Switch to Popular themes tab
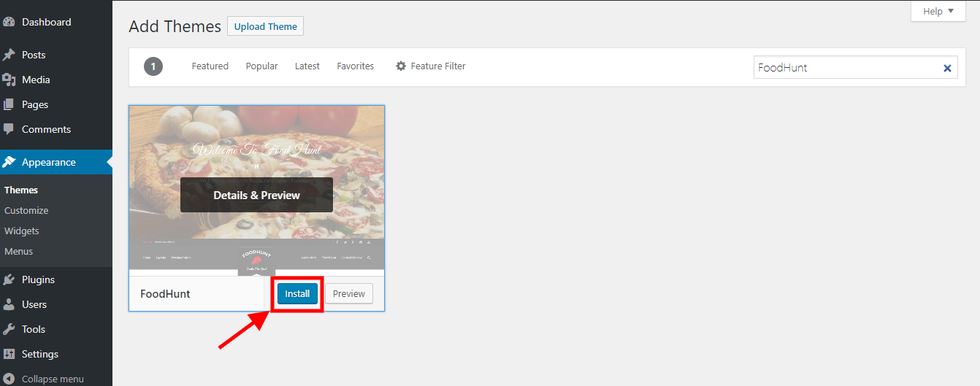The width and height of the screenshot is (980, 386). coord(261,66)
